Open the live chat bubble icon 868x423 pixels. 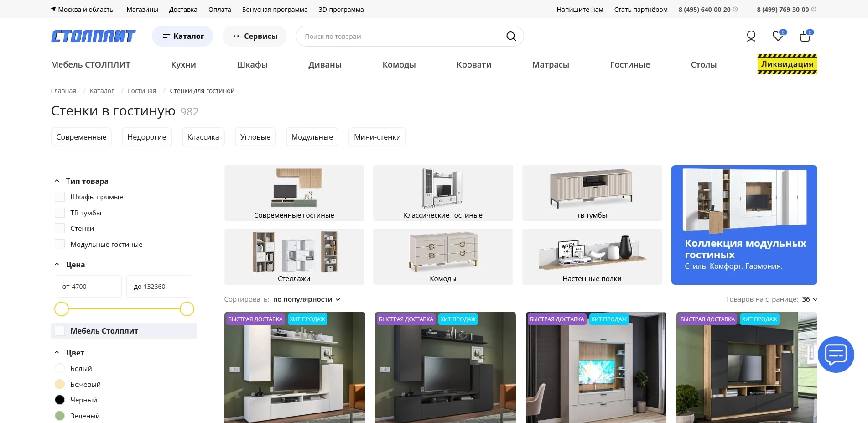coord(836,355)
